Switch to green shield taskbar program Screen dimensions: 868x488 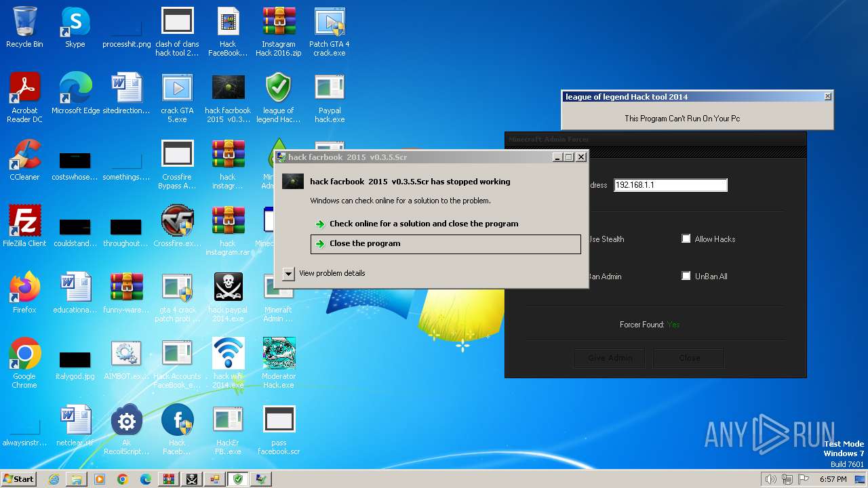pyautogui.click(x=238, y=479)
